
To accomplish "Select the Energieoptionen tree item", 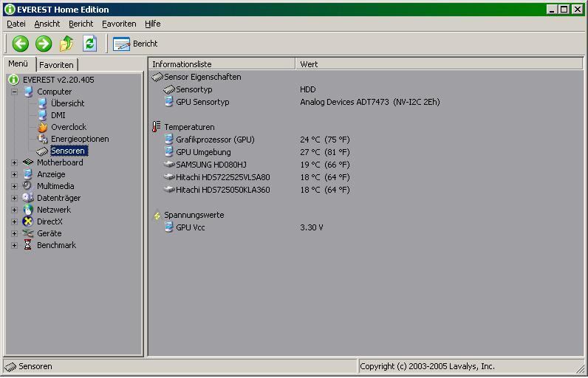I will coord(80,139).
